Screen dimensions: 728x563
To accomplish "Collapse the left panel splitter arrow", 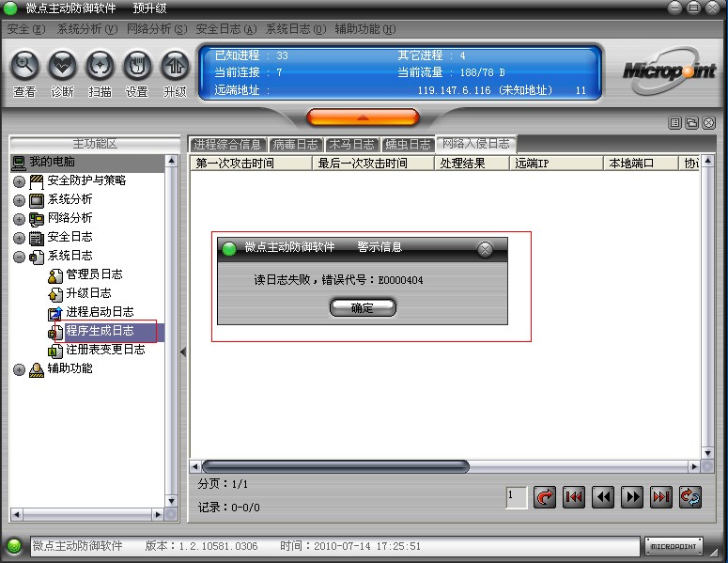I will point(183,352).
